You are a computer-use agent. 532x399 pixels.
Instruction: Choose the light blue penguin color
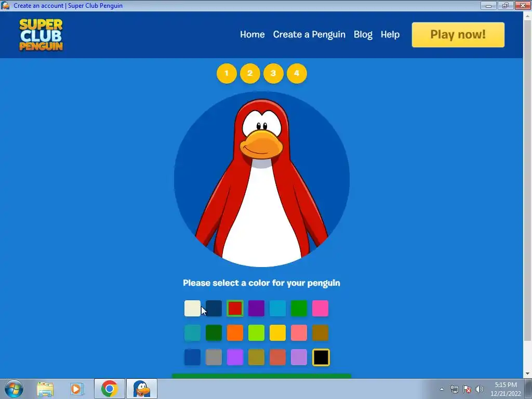277,309
